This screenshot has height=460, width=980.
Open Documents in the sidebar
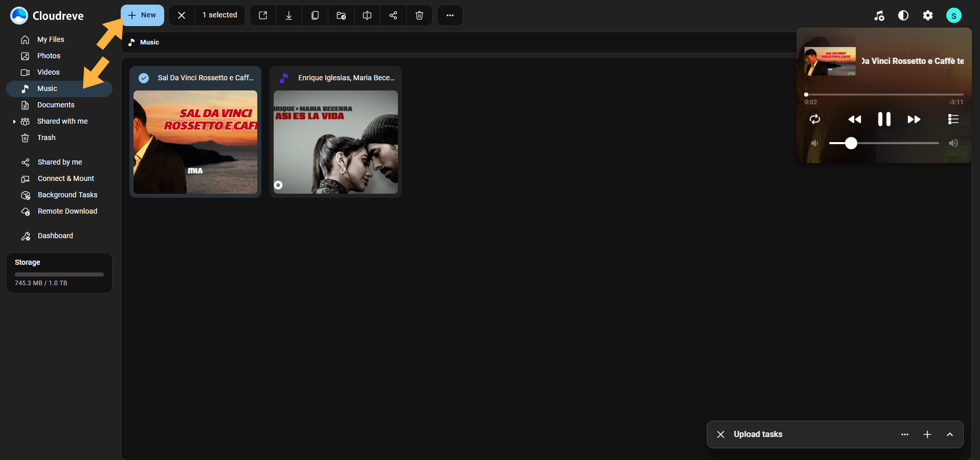(59, 105)
